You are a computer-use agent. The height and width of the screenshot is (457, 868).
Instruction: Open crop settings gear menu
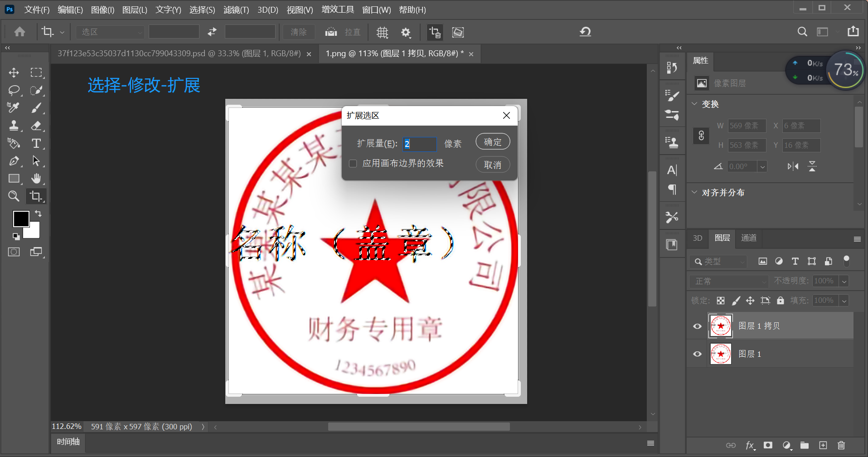coord(406,32)
